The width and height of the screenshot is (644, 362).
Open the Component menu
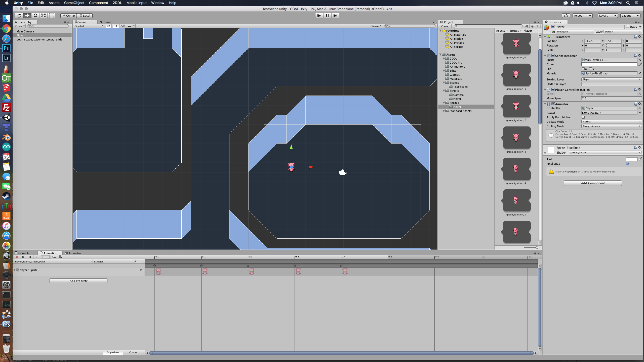[98, 3]
